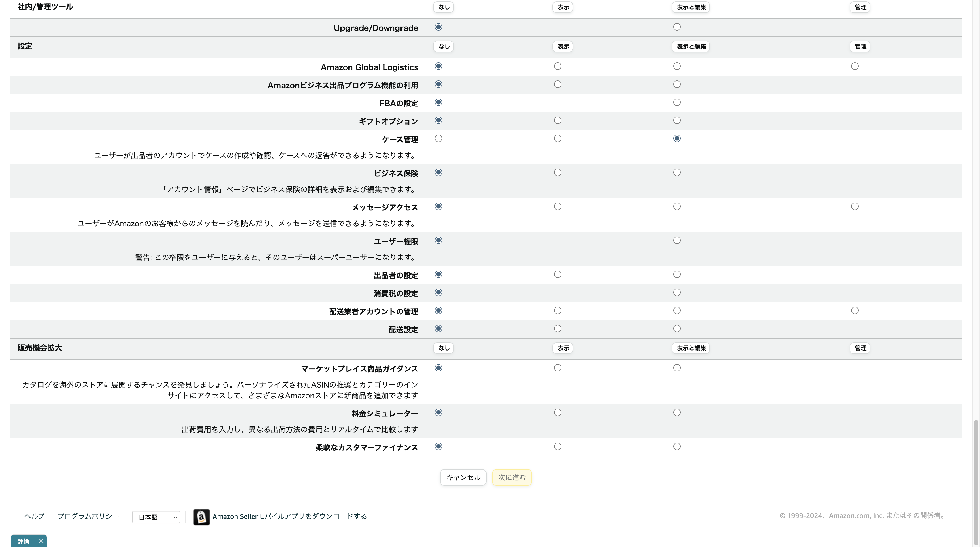Select なし for Amazon Global Logistics
The image size is (980, 547).
[439, 66]
